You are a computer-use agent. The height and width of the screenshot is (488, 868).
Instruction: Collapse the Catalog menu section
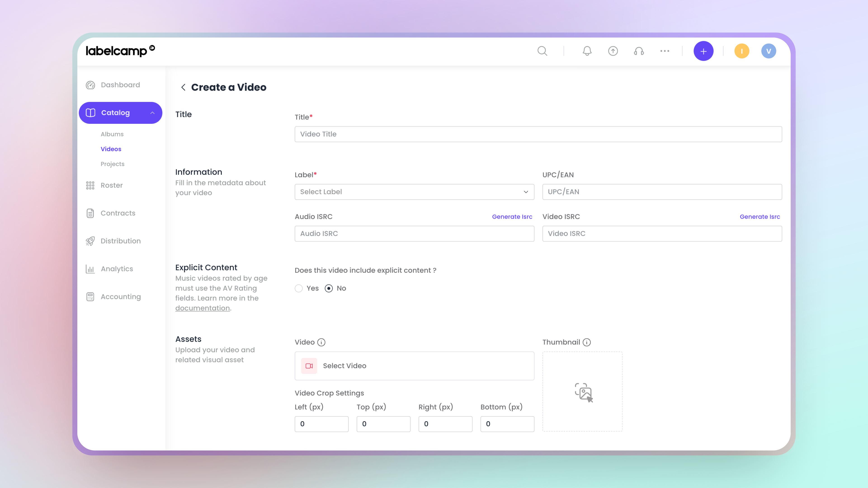click(x=152, y=113)
